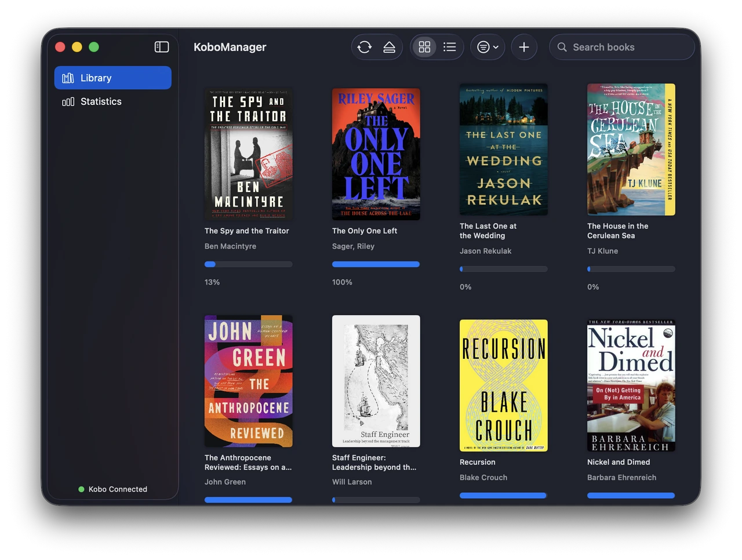Open The Anthropocene Reviewed cover

(249, 381)
